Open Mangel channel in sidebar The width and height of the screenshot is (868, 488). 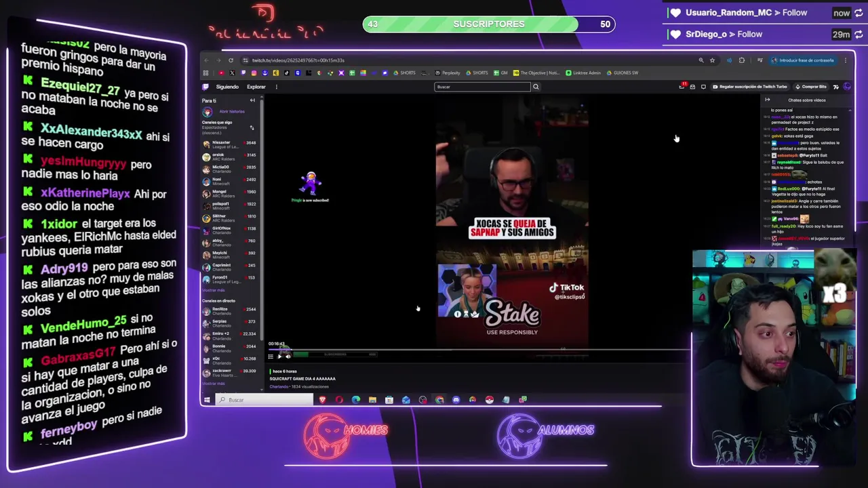(230, 193)
